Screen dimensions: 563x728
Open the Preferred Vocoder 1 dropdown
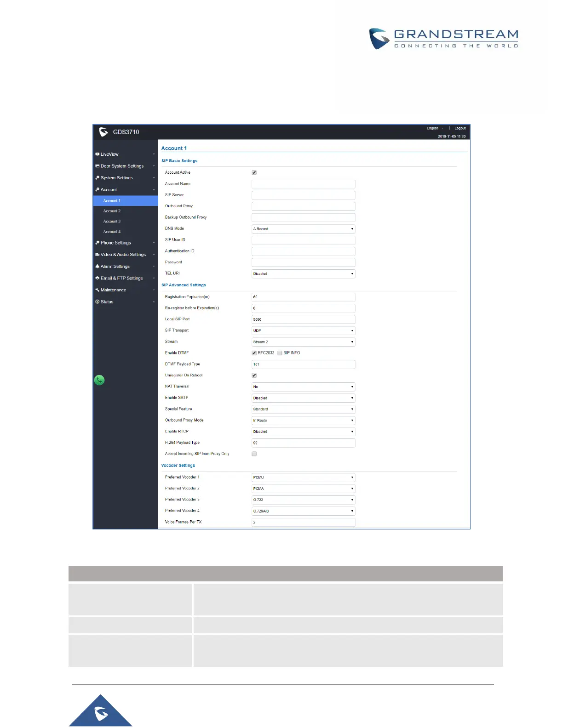tap(304, 478)
